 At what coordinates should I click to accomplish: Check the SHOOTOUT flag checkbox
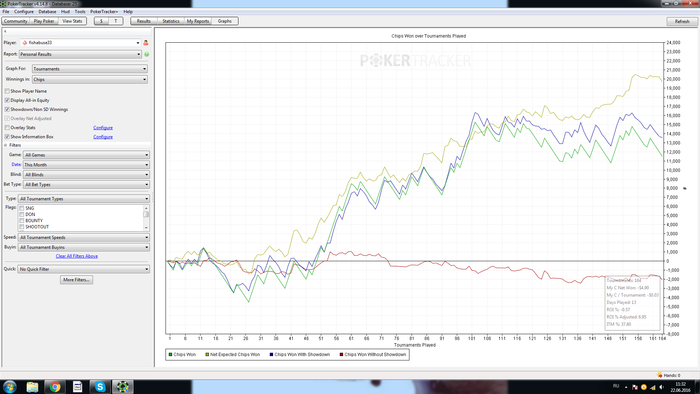(21, 227)
